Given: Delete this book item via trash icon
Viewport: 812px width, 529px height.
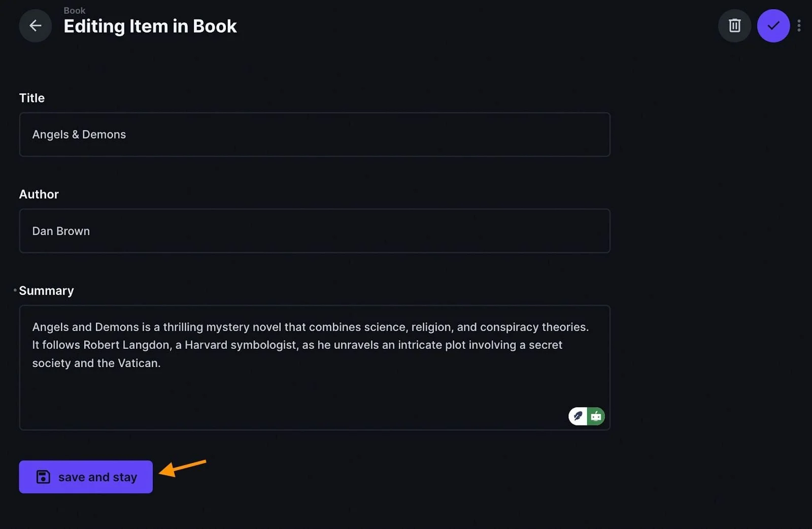Looking at the screenshot, I should click(x=734, y=25).
